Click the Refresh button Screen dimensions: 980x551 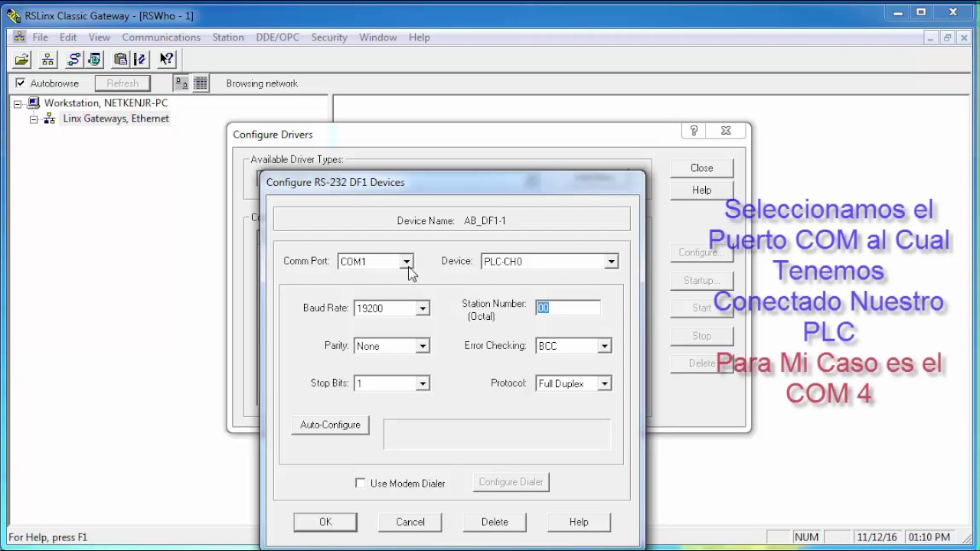[x=122, y=83]
